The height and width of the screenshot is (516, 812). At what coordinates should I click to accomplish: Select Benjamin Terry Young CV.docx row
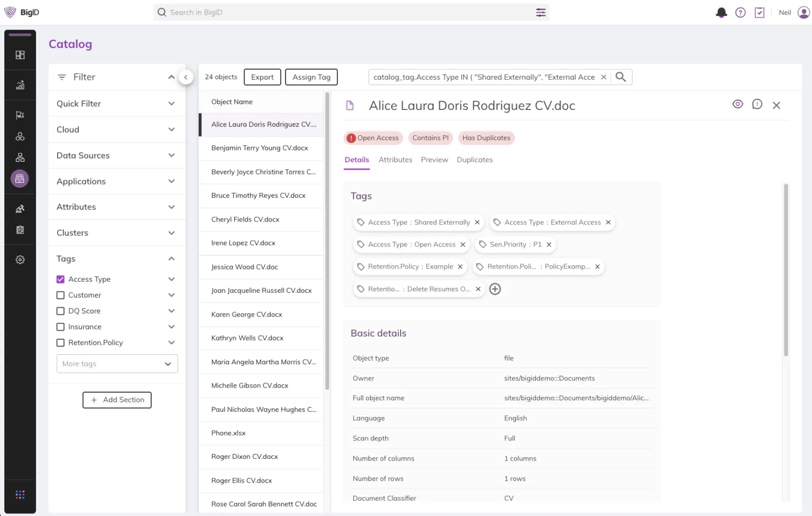pyautogui.click(x=261, y=148)
